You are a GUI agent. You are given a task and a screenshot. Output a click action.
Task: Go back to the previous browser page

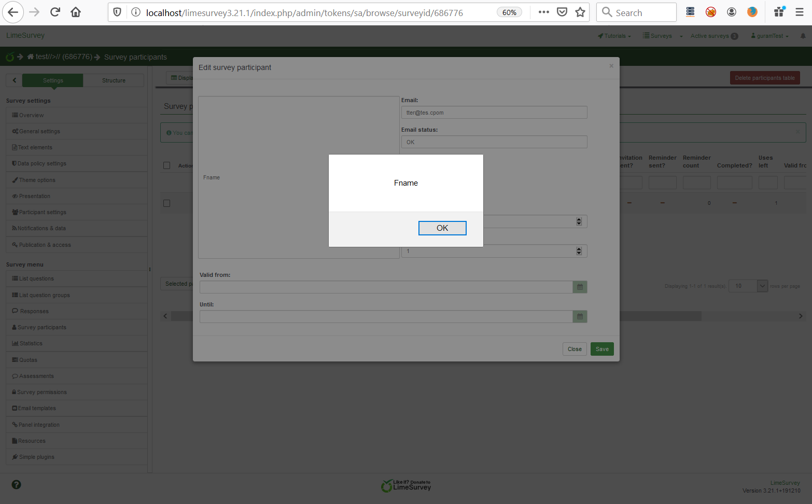[x=13, y=12]
